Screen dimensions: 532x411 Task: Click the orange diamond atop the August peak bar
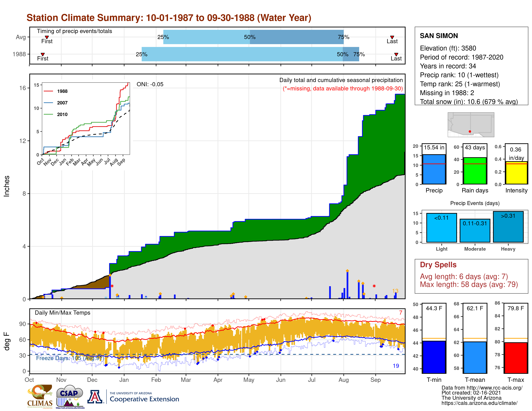347,271
